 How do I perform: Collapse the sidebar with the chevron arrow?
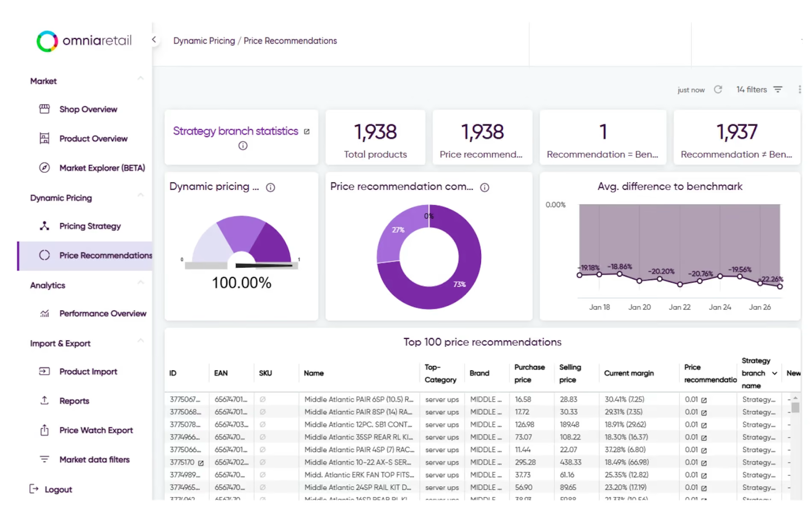click(154, 40)
